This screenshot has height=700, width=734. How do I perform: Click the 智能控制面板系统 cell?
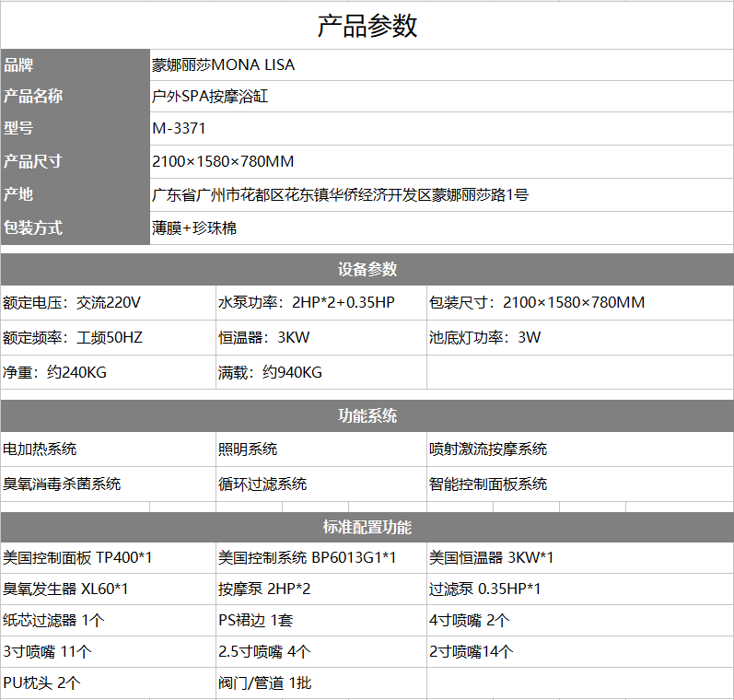(x=488, y=484)
